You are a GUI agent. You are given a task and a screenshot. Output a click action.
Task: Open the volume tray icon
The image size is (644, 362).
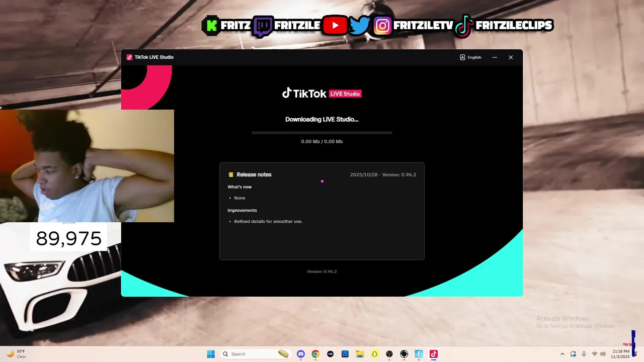603,354
